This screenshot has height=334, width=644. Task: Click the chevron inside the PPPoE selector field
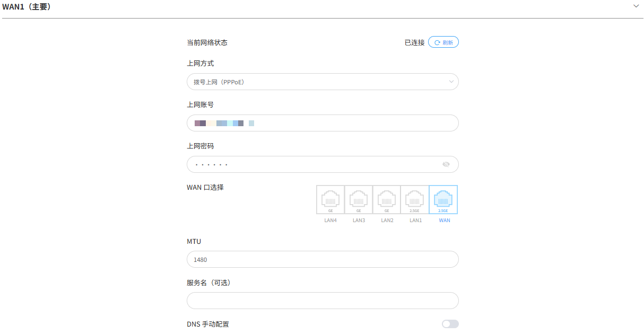(x=451, y=82)
